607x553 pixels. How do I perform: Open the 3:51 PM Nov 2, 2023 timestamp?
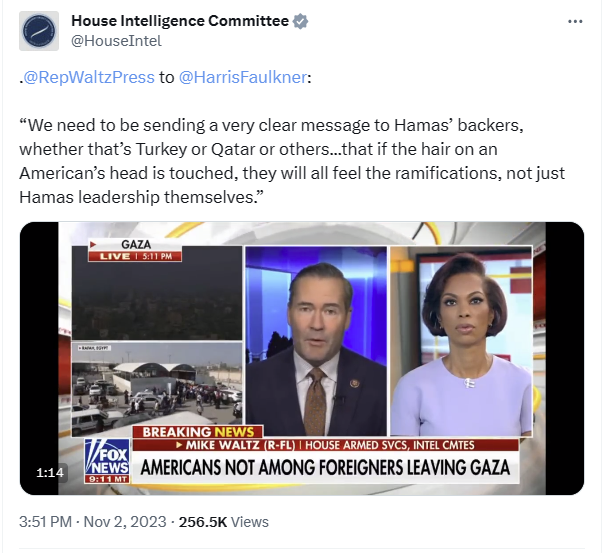[x=93, y=522]
